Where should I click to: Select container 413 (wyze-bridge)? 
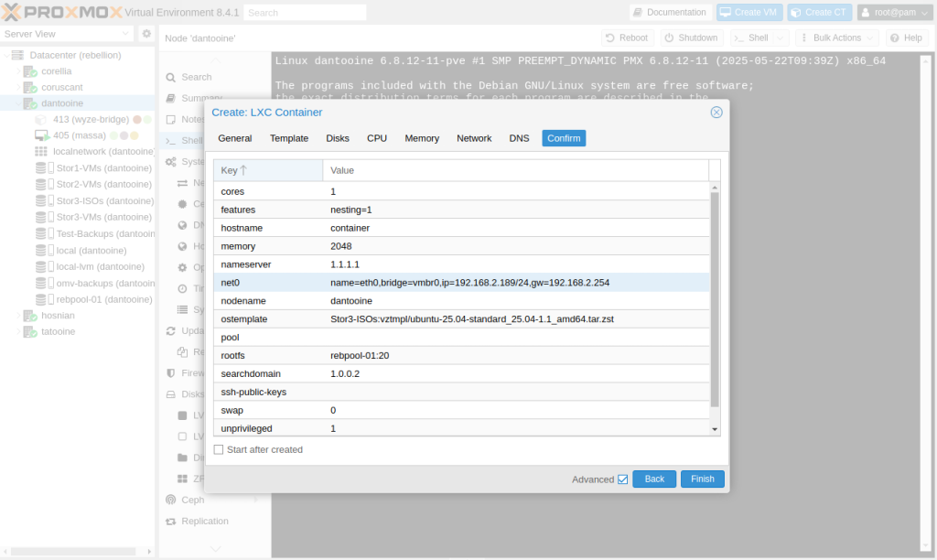[x=91, y=120]
